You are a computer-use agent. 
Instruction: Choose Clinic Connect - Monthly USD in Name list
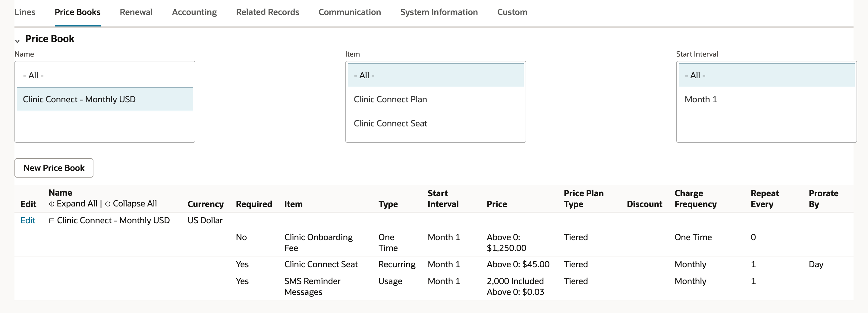click(x=105, y=99)
